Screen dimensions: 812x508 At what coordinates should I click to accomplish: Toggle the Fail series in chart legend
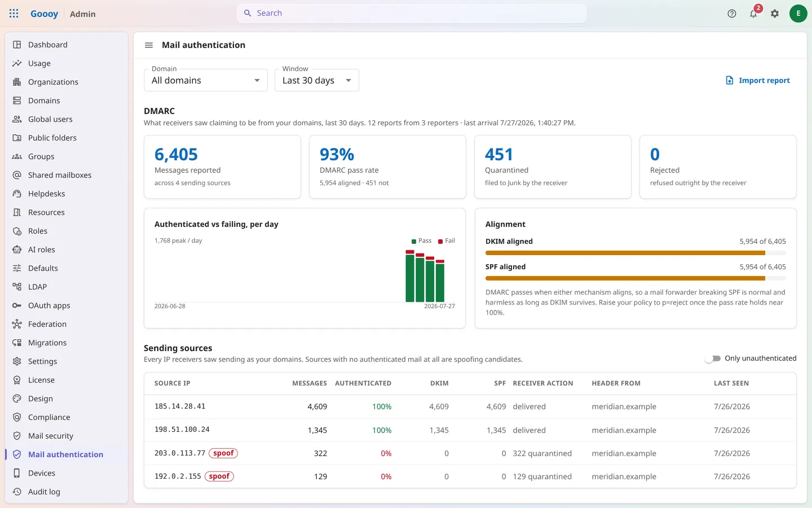(x=447, y=241)
